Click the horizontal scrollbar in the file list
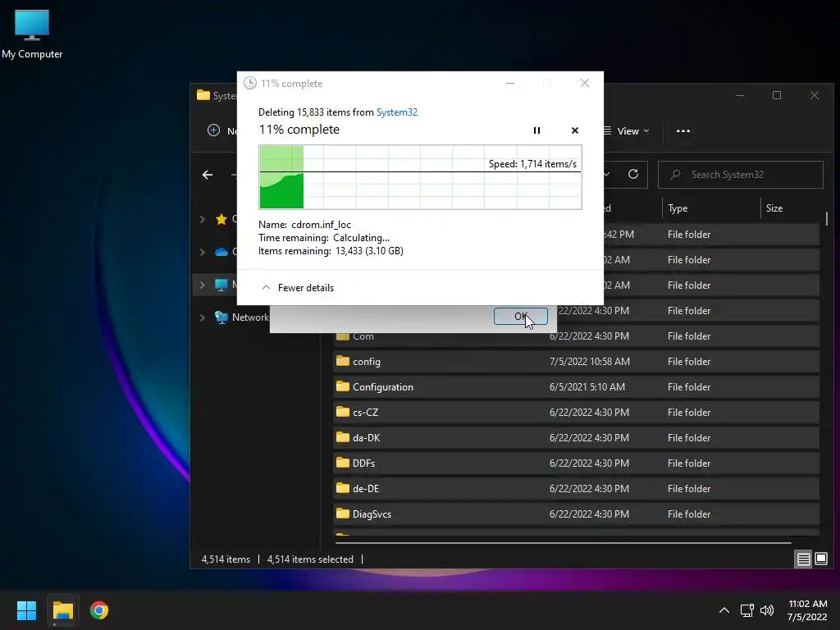 (x=563, y=543)
